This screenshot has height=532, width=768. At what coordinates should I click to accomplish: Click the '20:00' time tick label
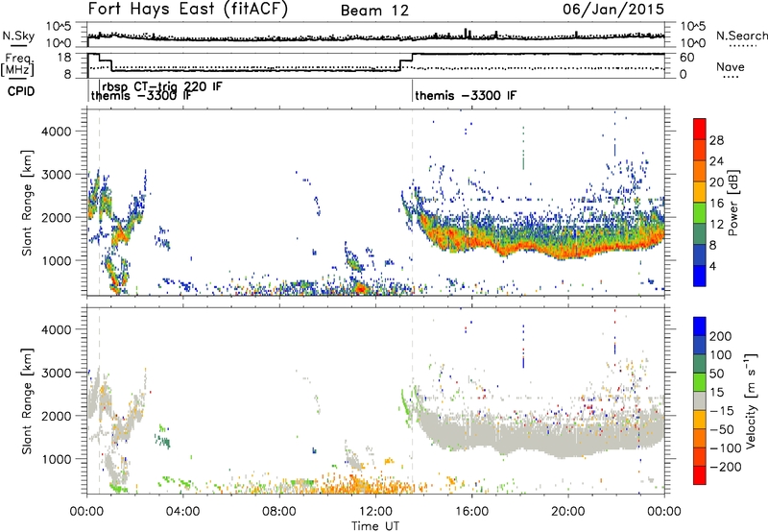pyautogui.click(x=567, y=512)
